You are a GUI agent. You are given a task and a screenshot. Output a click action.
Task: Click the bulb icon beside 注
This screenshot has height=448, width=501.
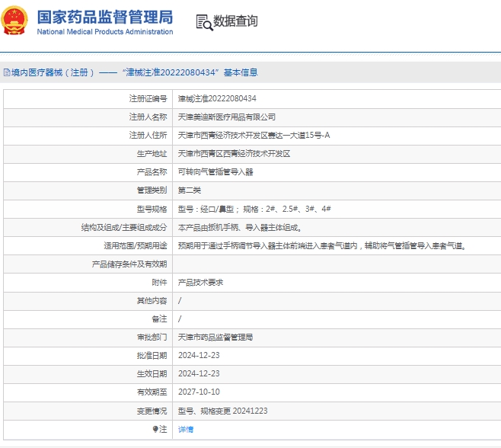(x=155, y=429)
